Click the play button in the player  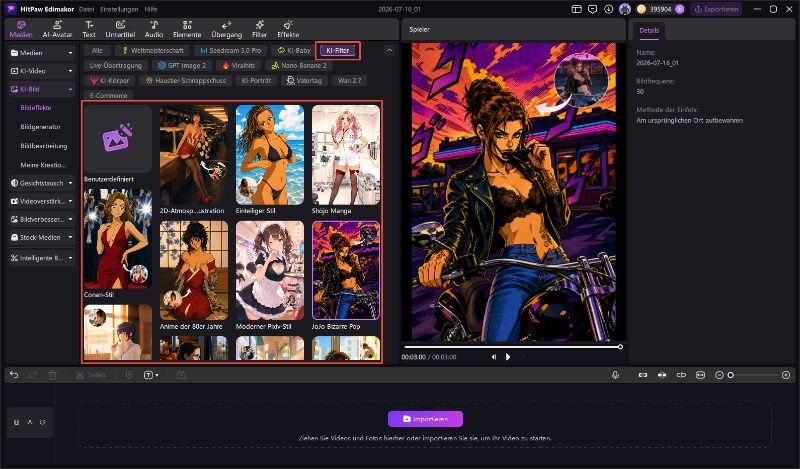[x=508, y=357]
